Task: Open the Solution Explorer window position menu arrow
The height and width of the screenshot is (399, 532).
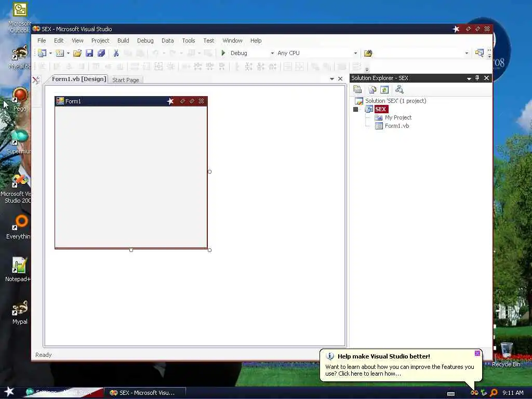Action: click(469, 78)
